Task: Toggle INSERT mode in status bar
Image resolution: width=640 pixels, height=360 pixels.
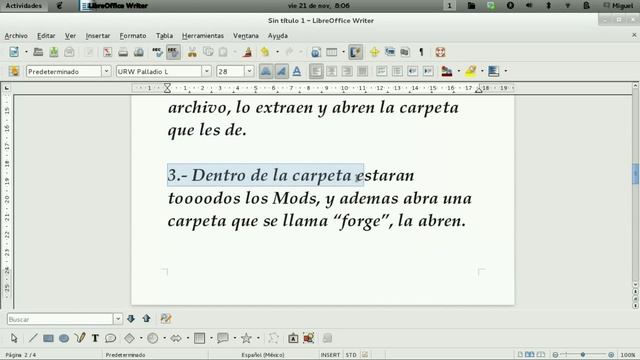Action: (330, 355)
